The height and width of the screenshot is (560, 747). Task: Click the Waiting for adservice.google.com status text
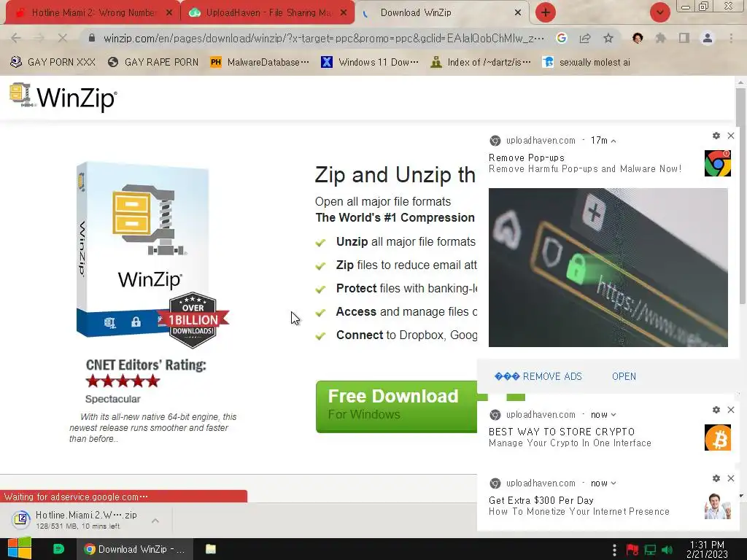tap(76, 497)
